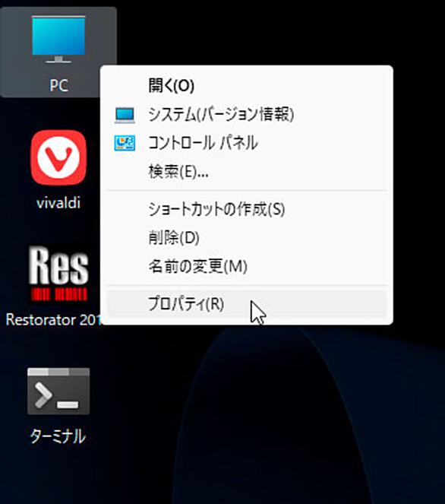Dismiss menu by clicking blue wallpaper swirl
This screenshot has height=504, width=445.
click(273, 418)
